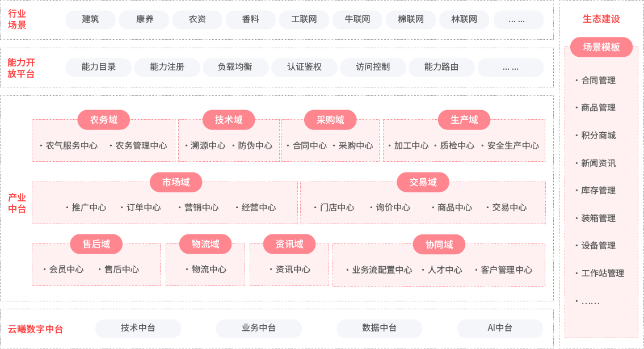This screenshot has width=644, height=349.
Task: Open the 能力目录 capability item
Action: [x=99, y=67]
